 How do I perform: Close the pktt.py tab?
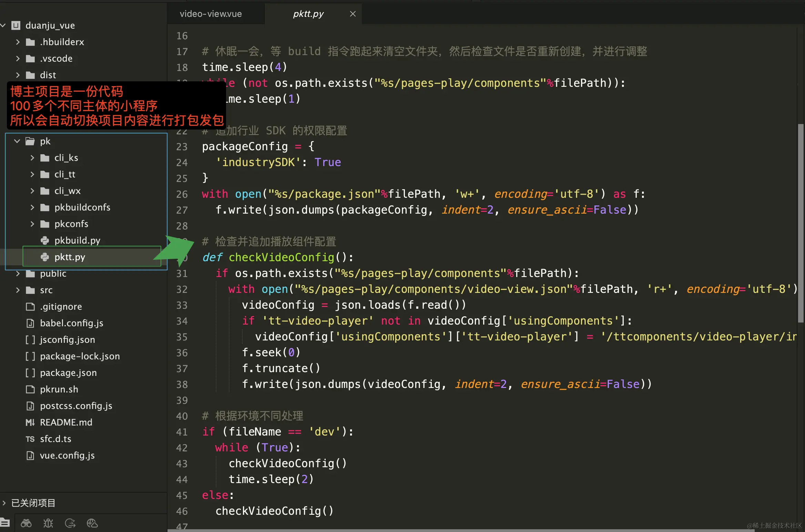(x=353, y=14)
